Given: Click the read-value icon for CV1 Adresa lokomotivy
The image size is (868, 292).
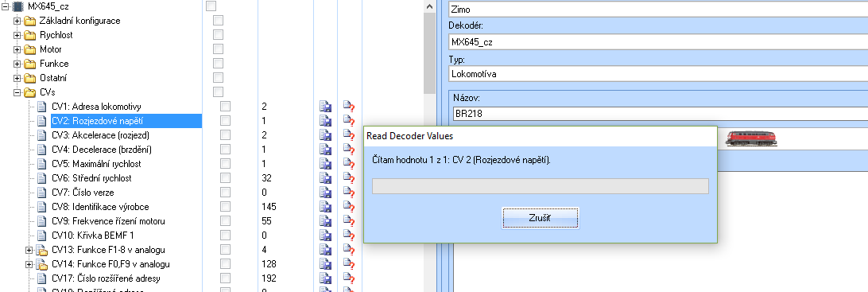Looking at the screenshot, I should coord(348,107).
